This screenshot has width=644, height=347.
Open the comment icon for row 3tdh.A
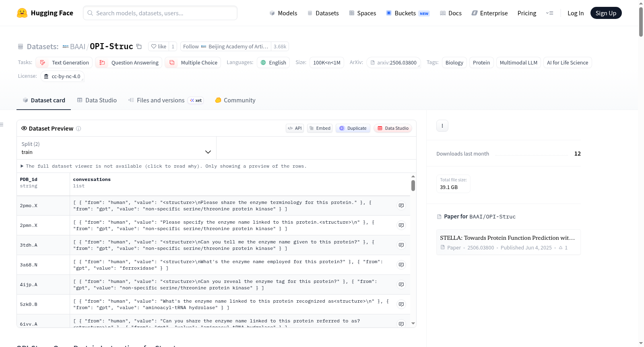(x=401, y=245)
